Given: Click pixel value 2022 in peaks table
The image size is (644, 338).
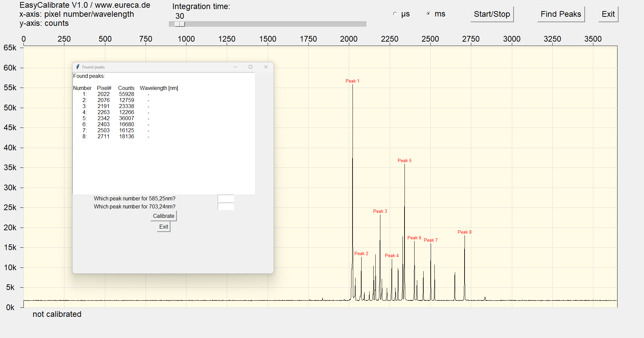Looking at the screenshot, I should coord(104,94).
